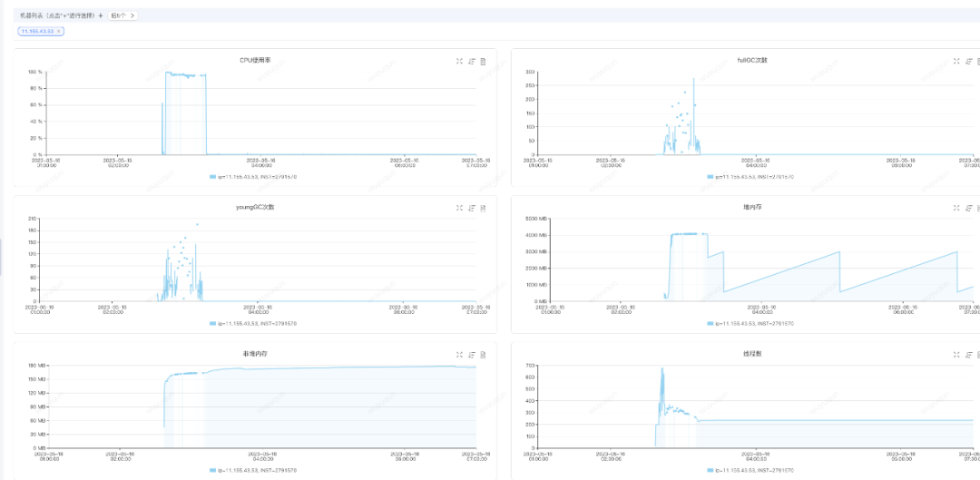Toggle the legend series under the youngGC次数 chart
980x480 pixels.
253,323
